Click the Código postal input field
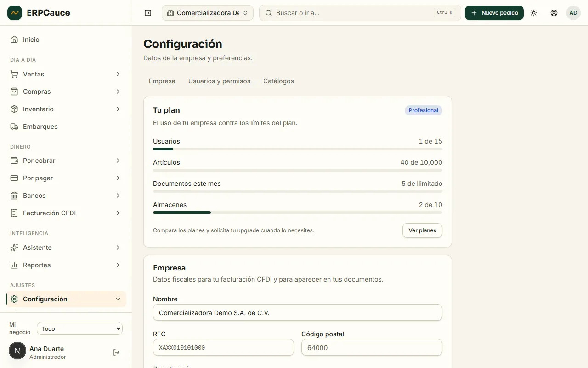The height and width of the screenshot is (368, 588). [x=372, y=347]
